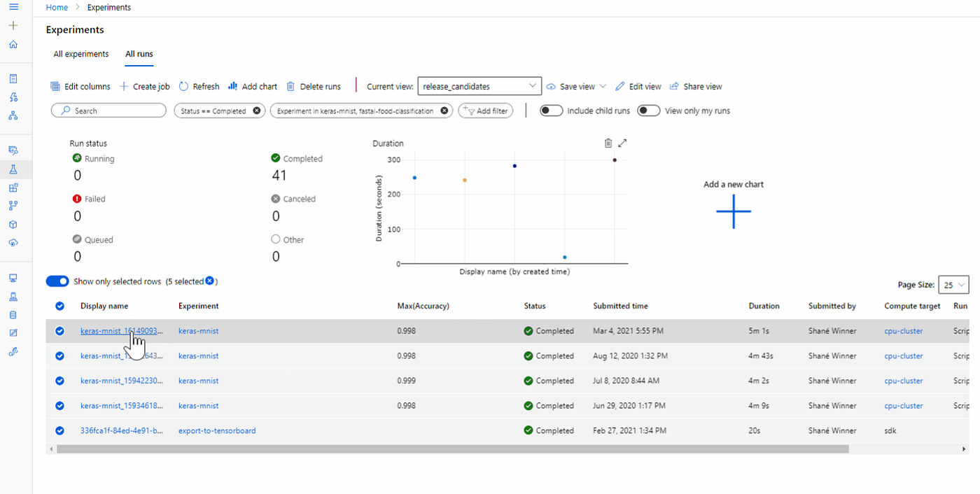This screenshot has height=494, width=980.
Task: Click the home icon in sidebar
Action: 13,44
